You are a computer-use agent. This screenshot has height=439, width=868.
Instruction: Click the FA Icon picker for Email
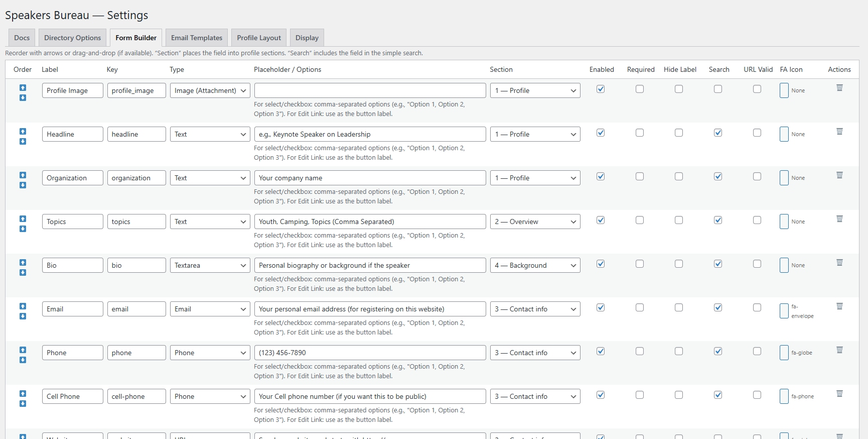pyautogui.click(x=784, y=311)
